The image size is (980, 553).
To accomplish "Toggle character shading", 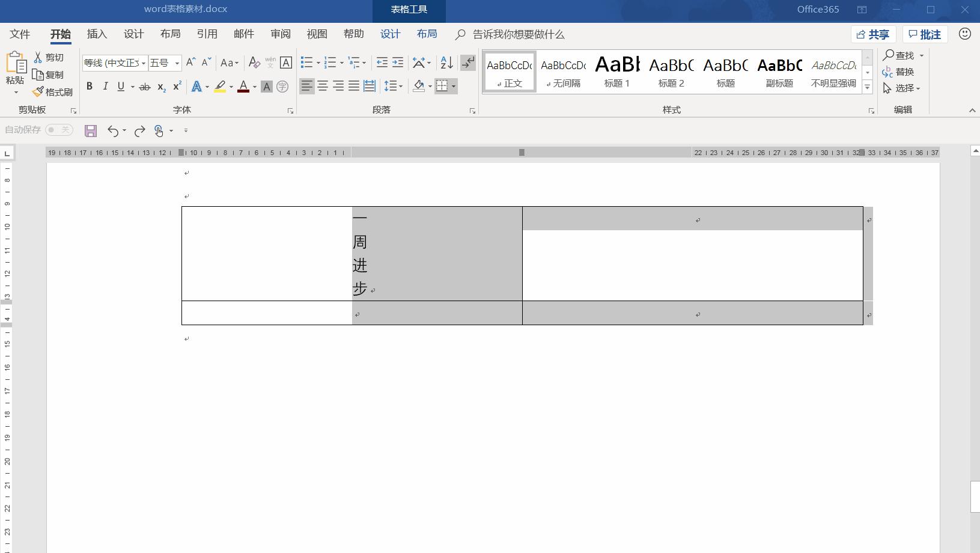I will tap(266, 87).
